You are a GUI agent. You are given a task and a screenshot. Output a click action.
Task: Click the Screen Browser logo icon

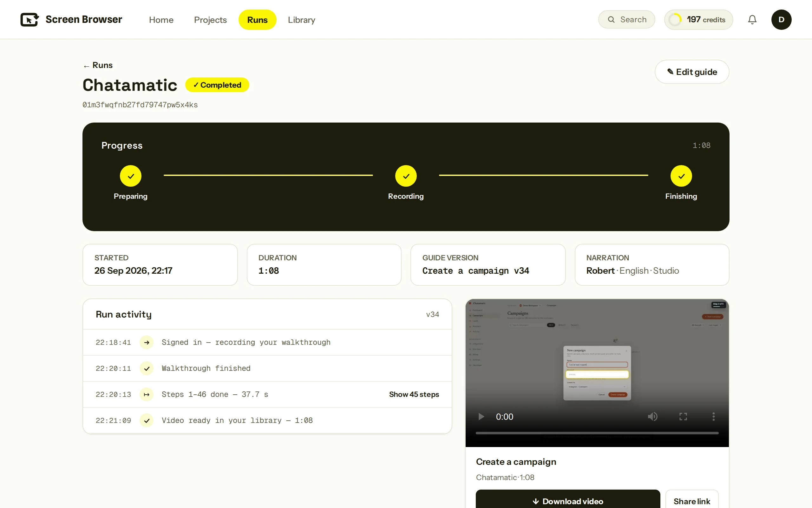click(29, 19)
